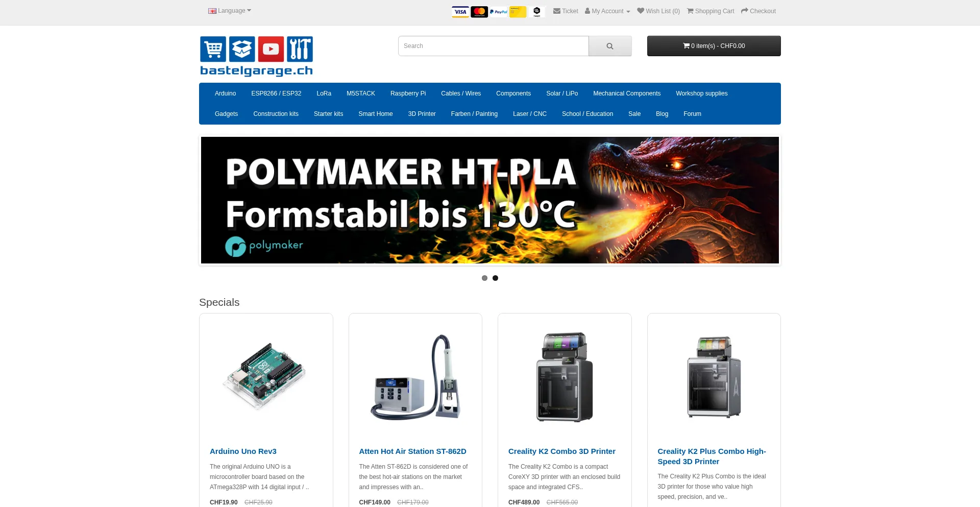Image resolution: width=980 pixels, height=507 pixels.
Task: Click the Mastercard payment icon
Action: 479,12
